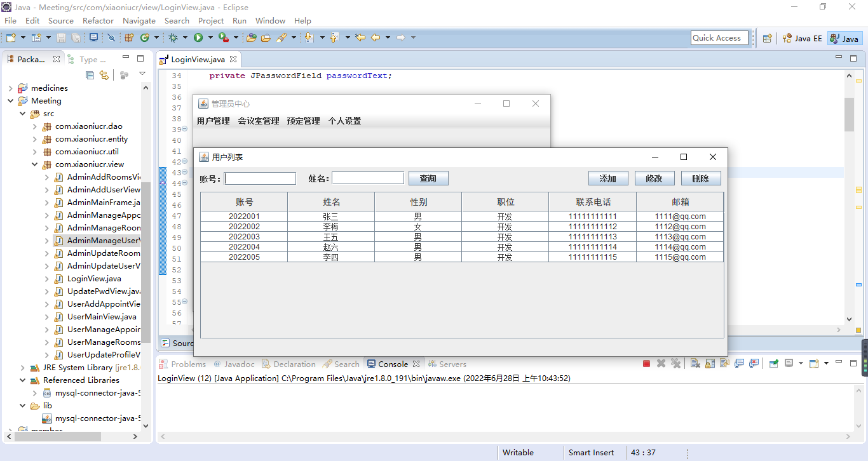Open the New file dropdown arrow
The width and height of the screenshot is (868, 461).
[23, 37]
